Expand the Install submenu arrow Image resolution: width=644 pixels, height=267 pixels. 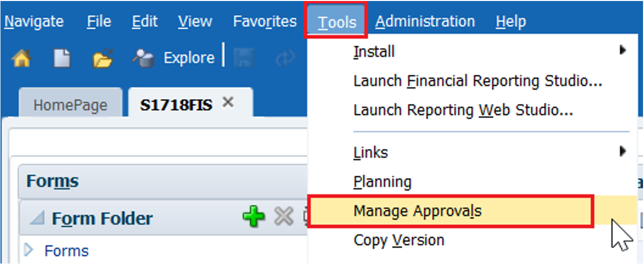pos(623,50)
